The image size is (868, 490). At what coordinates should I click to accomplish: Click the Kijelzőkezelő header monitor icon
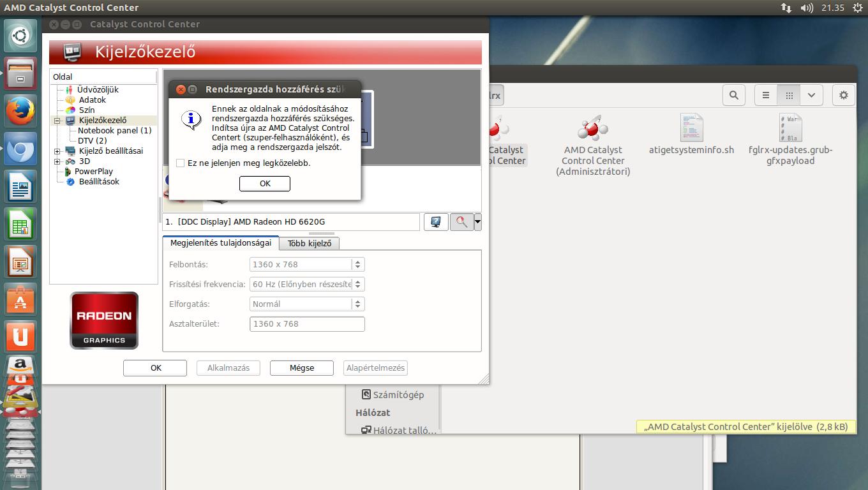click(72, 52)
